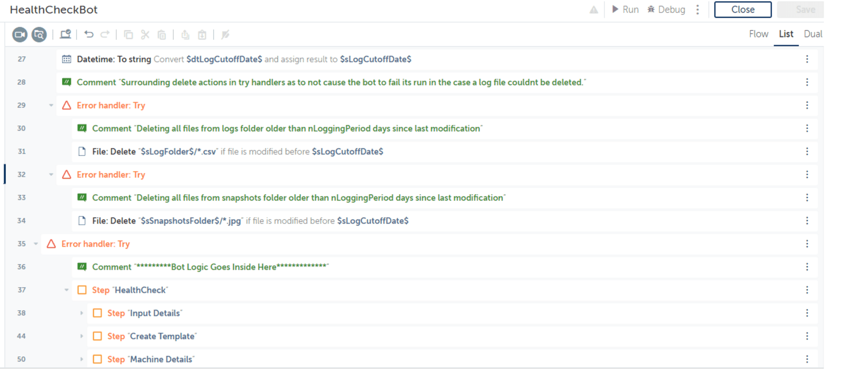Expand the Machine Details step
The width and height of the screenshot is (868, 370).
click(82, 360)
